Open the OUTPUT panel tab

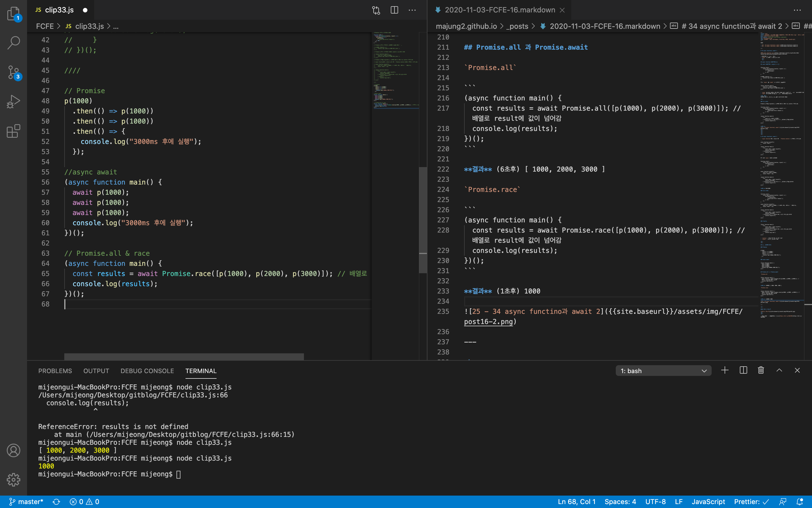tap(96, 371)
